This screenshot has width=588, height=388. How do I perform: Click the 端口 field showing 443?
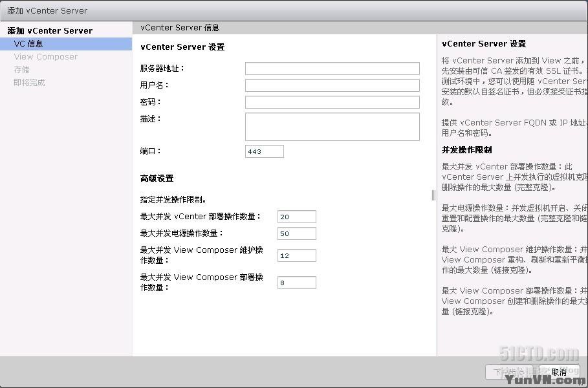click(x=265, y=151)
